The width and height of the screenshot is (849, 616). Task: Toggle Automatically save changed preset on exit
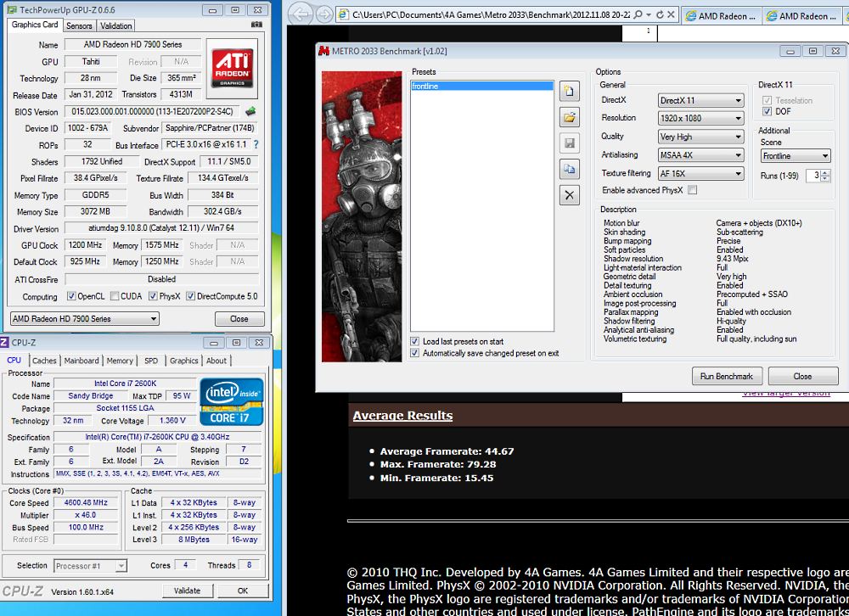(415, 353)
